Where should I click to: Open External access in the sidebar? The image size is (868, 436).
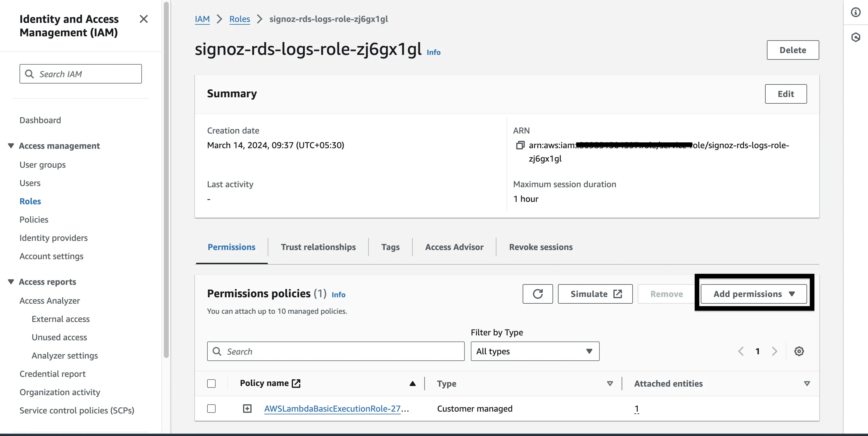click(x=61, y=319)
